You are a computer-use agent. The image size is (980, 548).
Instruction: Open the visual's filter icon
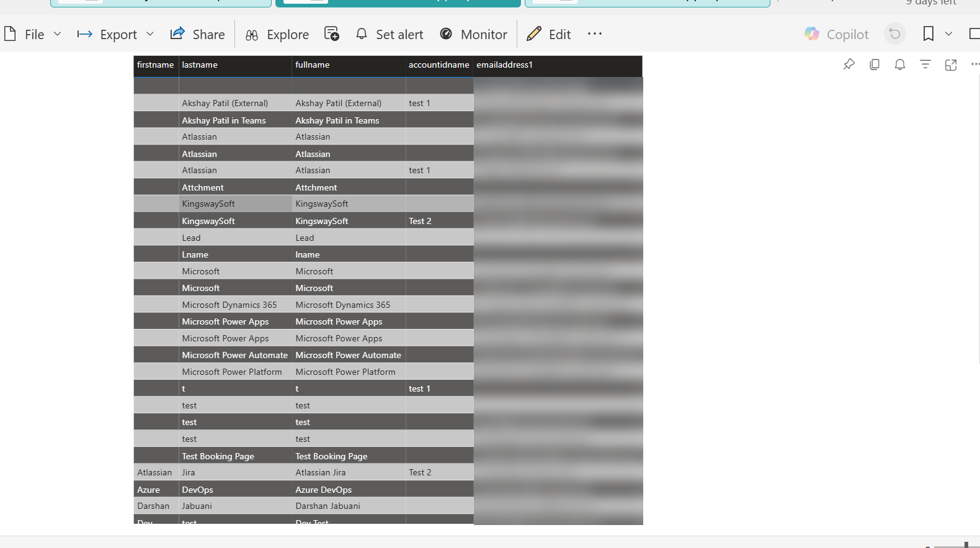[x=925, y=64]
